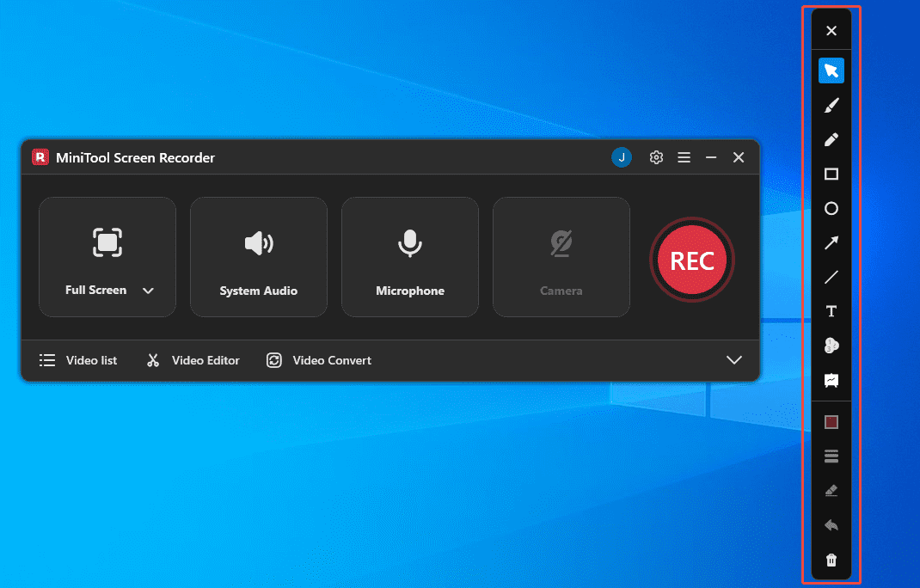Select the straight line tool
Viewport: 920px width, 588px height.
click(x=831, y=277)
